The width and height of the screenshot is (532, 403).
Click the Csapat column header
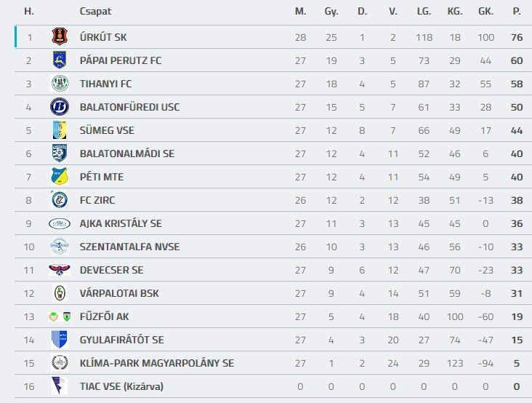[95, 12]
